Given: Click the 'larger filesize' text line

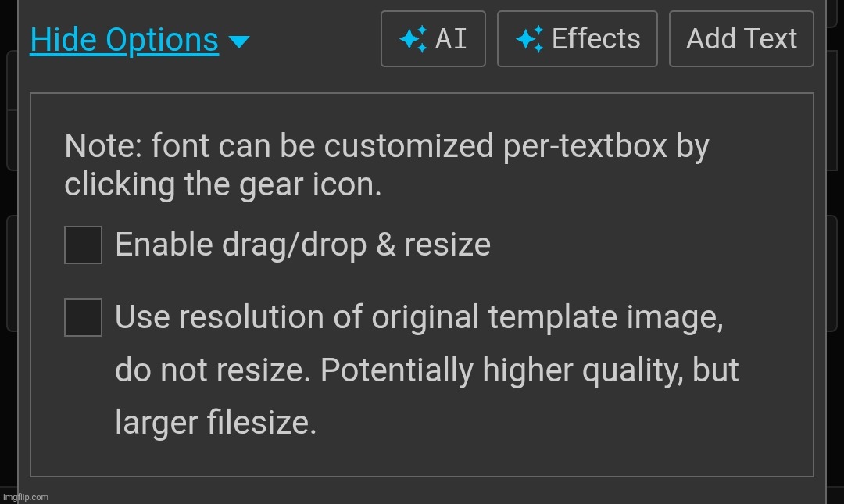Looking at the screenshot, I should pyautogui.click(x=216, y=422).
